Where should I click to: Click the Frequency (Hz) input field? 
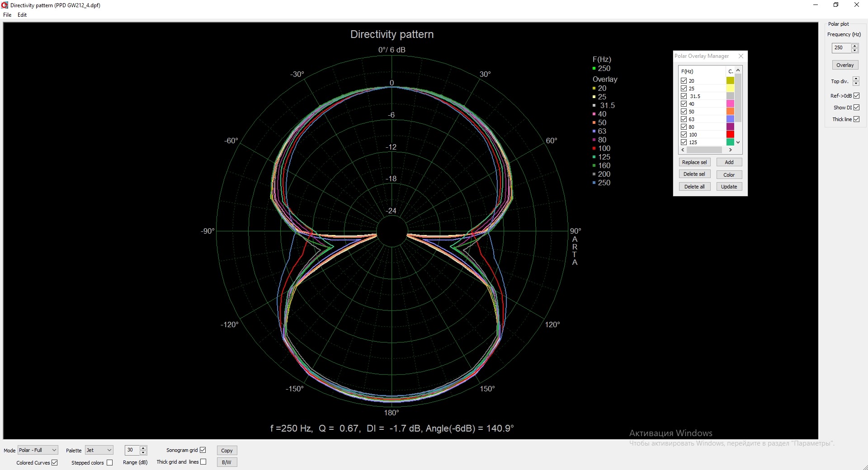[841, 47]
